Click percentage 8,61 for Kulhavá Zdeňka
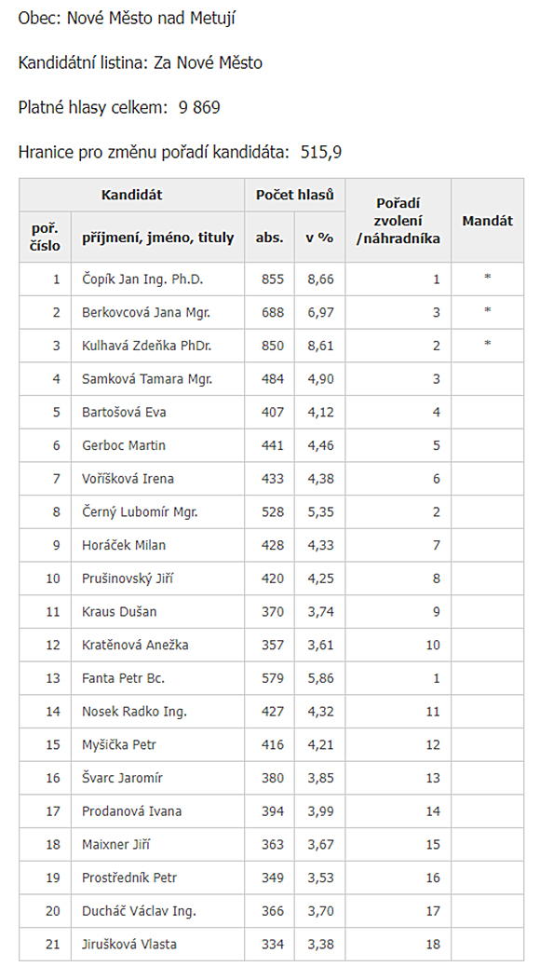 pos(320,346)
